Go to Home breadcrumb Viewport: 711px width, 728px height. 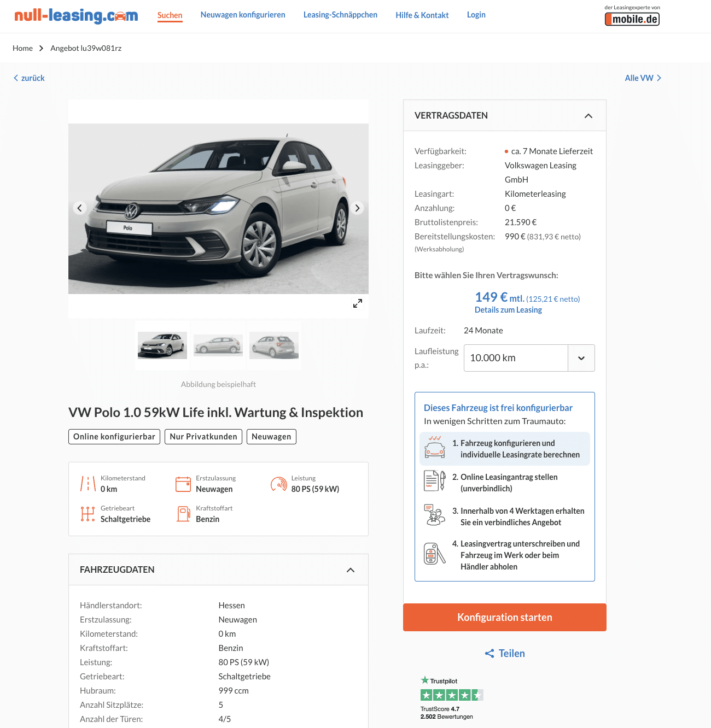point(22,48)
